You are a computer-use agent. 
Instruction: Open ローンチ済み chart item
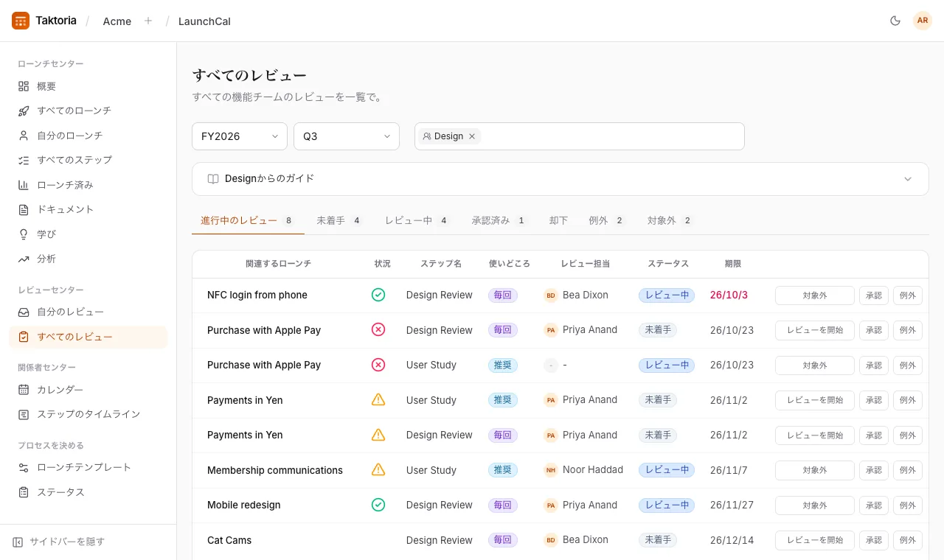coord(88,185)
